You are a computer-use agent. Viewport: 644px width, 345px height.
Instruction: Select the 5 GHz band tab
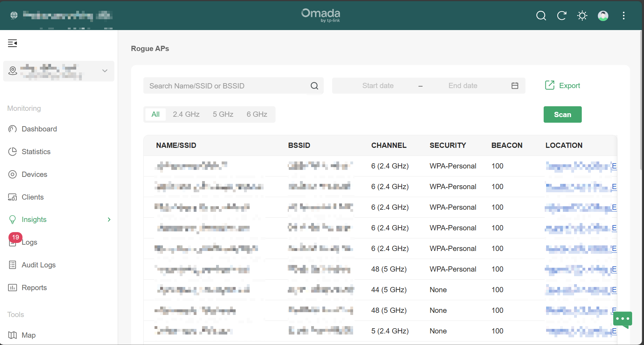223,114
